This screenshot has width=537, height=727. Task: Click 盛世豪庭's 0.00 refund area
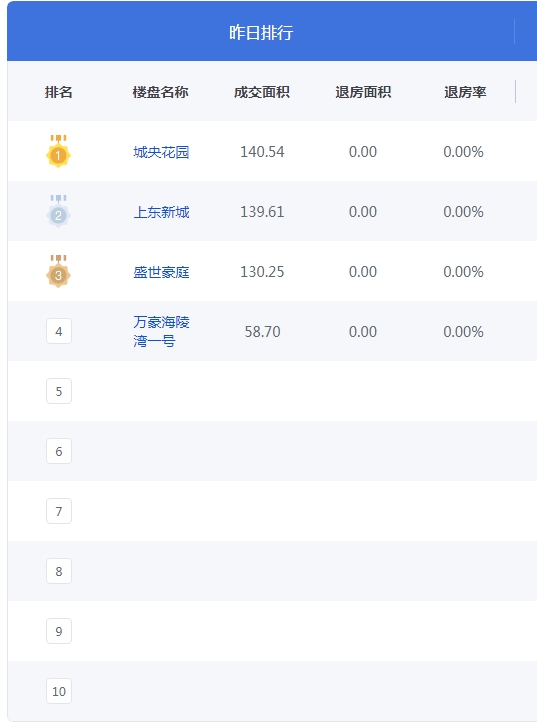[x=363, y=272]
